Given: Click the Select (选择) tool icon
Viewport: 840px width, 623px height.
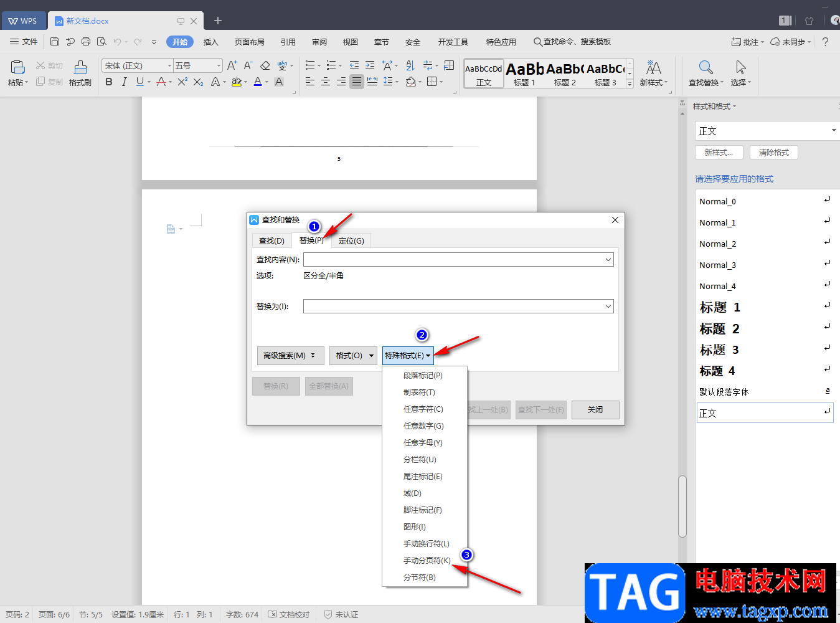Looking at the screenshot, I should tap(741, 67).
